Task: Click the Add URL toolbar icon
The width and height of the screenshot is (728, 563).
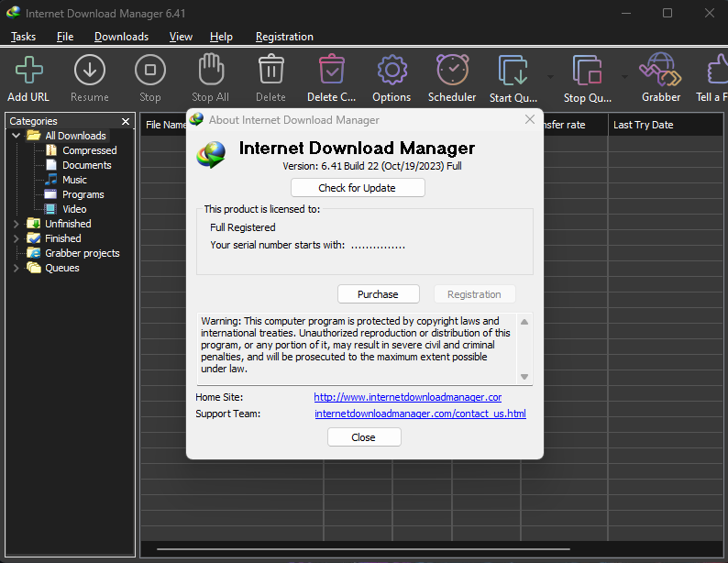Action: click(28, 70)
